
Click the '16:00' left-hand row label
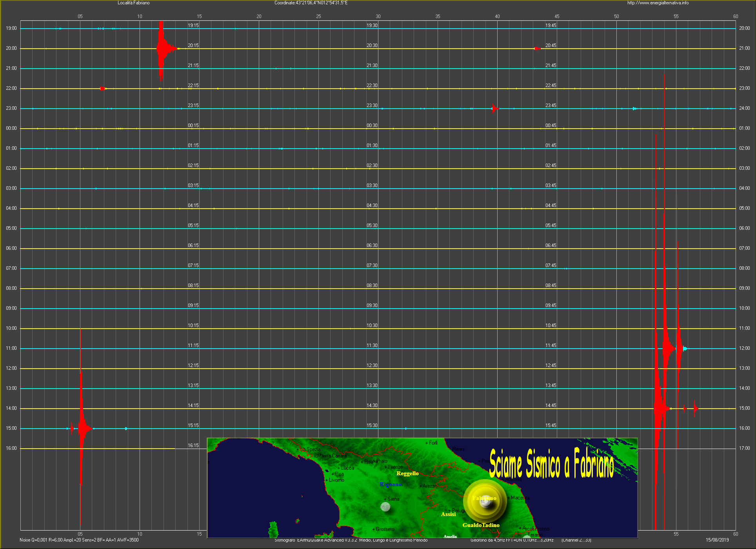[x=11, y=448]
